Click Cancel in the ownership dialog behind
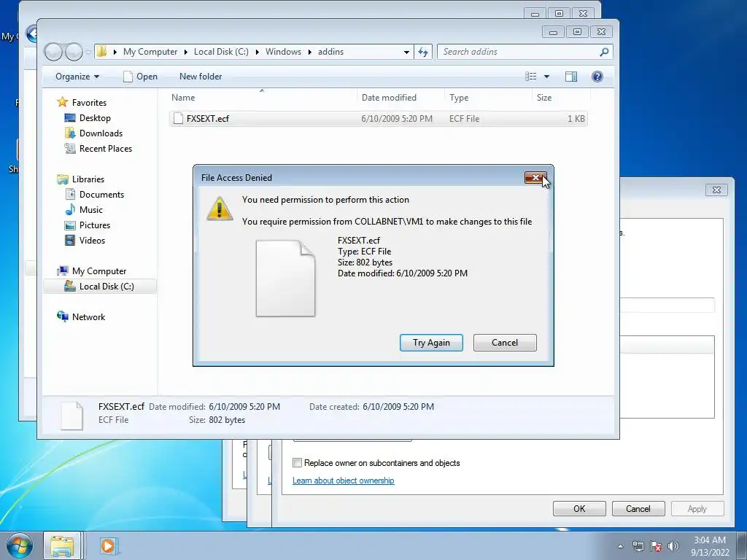Screen dimensions: 747x560 [x=638, y=508]
